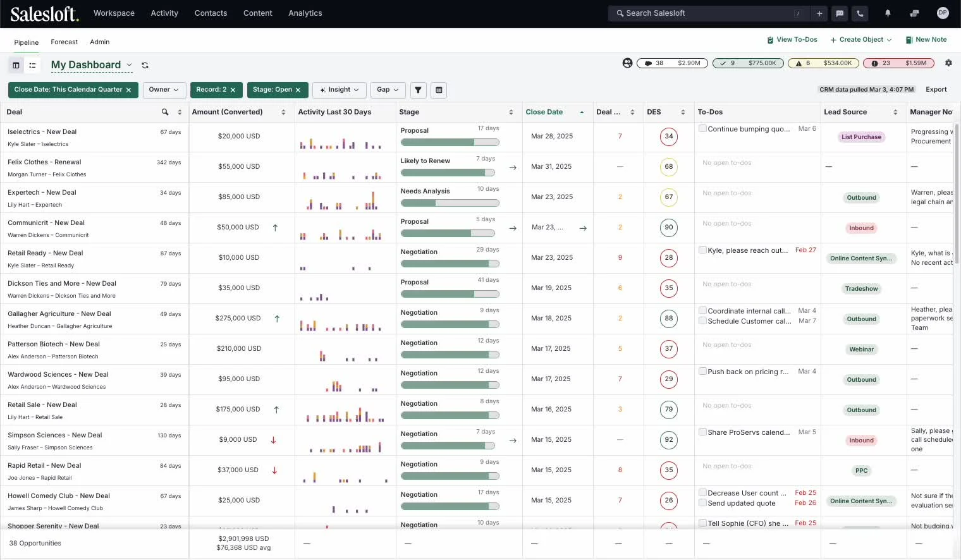Viewport: 961px width, 560px height.
Task: Check Send updated quote to-do
Action: click(x=702, y=502)
